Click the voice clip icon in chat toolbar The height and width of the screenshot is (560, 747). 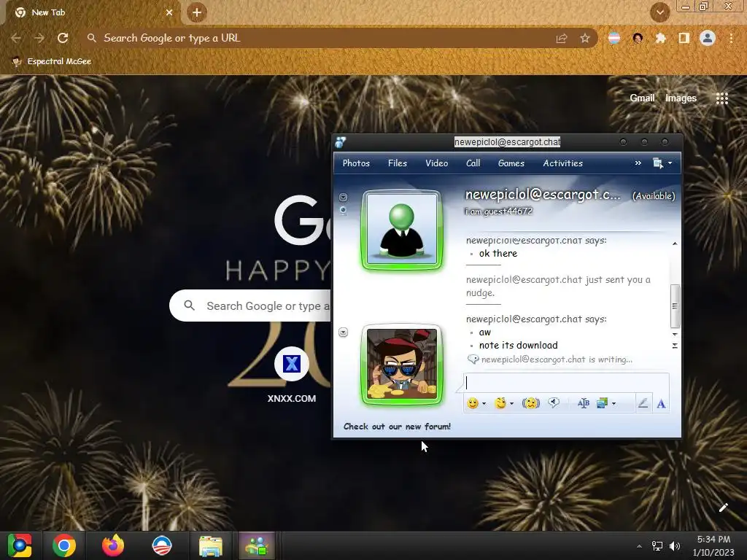coord(554,403)
